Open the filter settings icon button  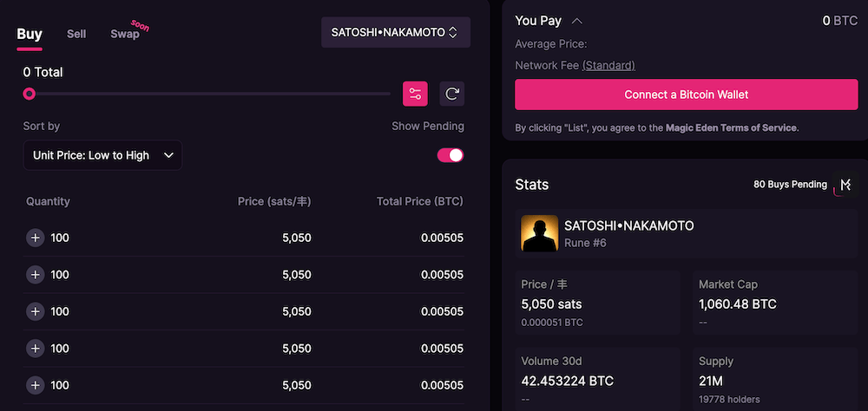(415, 94)
